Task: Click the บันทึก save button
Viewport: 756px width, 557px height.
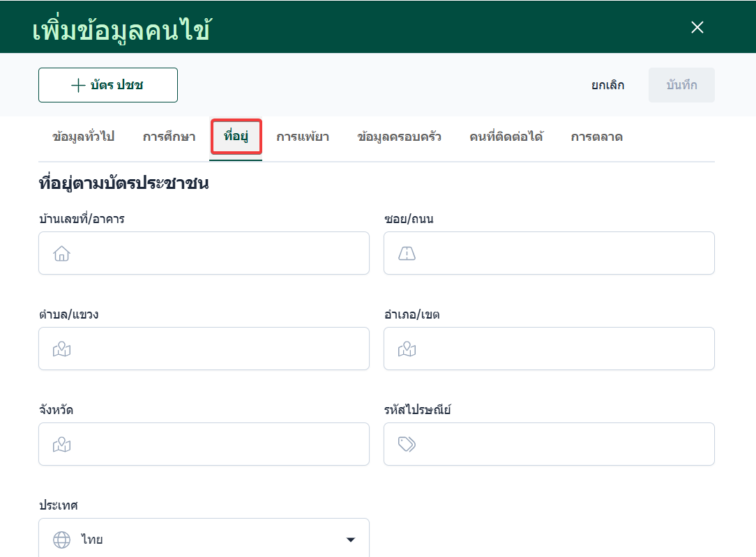Action: (681, 85)
